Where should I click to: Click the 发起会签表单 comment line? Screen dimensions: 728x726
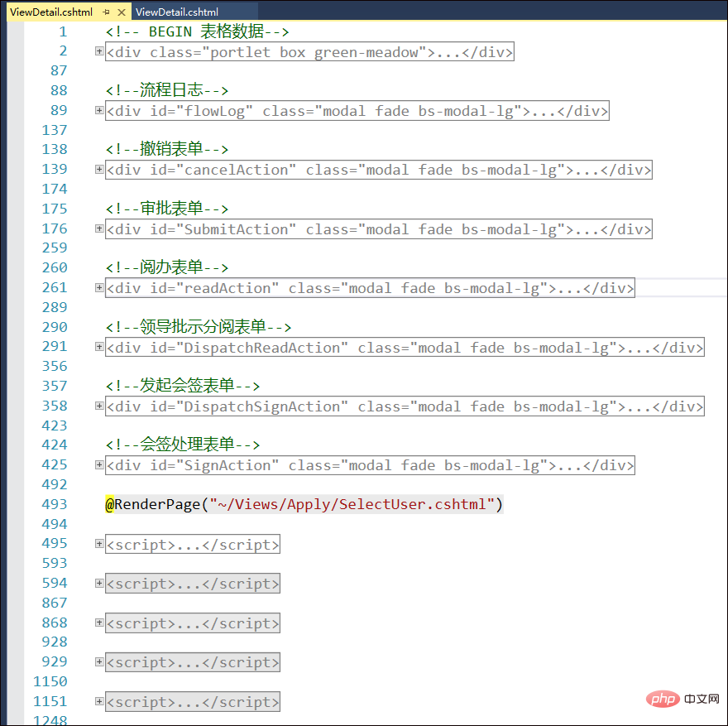pos(183,386)
